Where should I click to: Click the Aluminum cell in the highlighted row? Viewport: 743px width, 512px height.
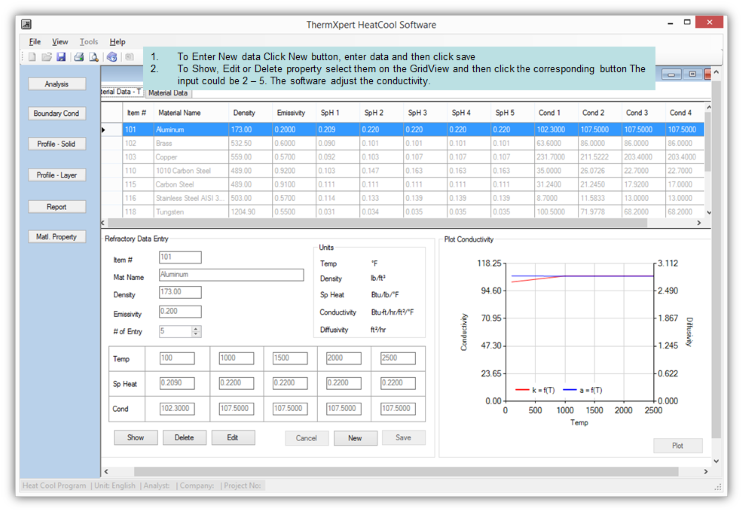[x=190, y=130]
